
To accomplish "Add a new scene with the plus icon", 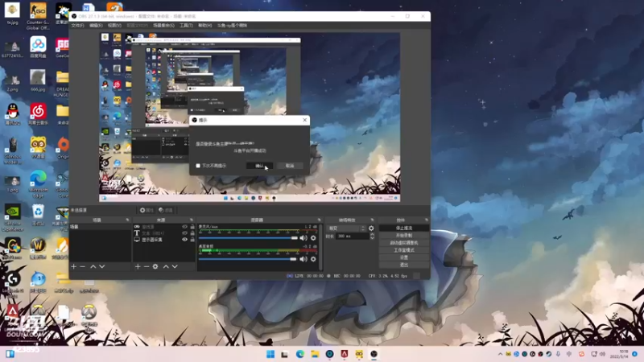I will coord(73,267).
